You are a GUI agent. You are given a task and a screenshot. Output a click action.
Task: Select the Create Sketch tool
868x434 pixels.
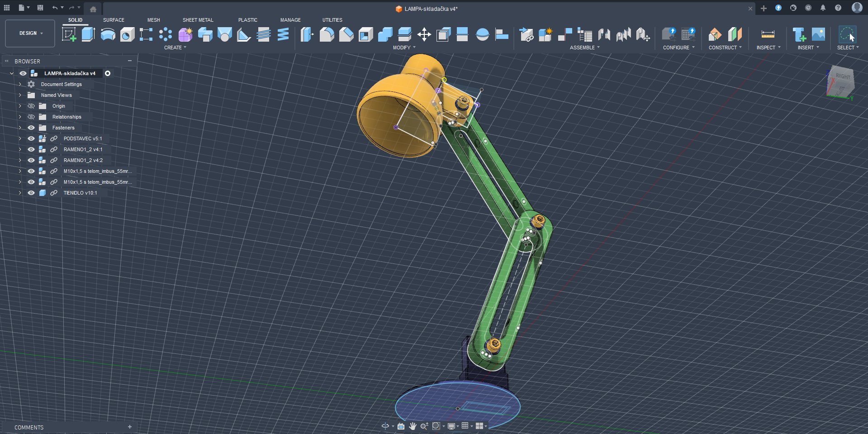pyautogui.click(x=69, y=34)
